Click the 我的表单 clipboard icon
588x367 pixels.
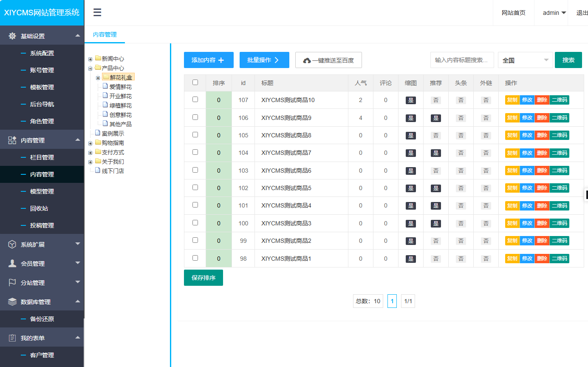coord(12,338)
